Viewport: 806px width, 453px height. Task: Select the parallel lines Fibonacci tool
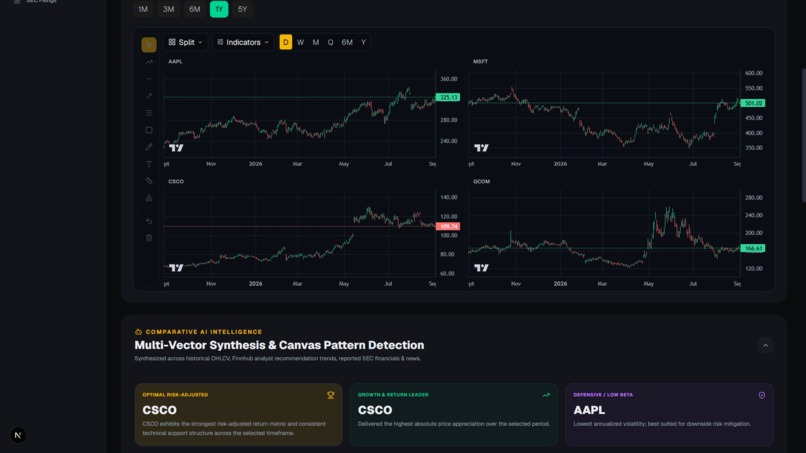pos(149,113)
